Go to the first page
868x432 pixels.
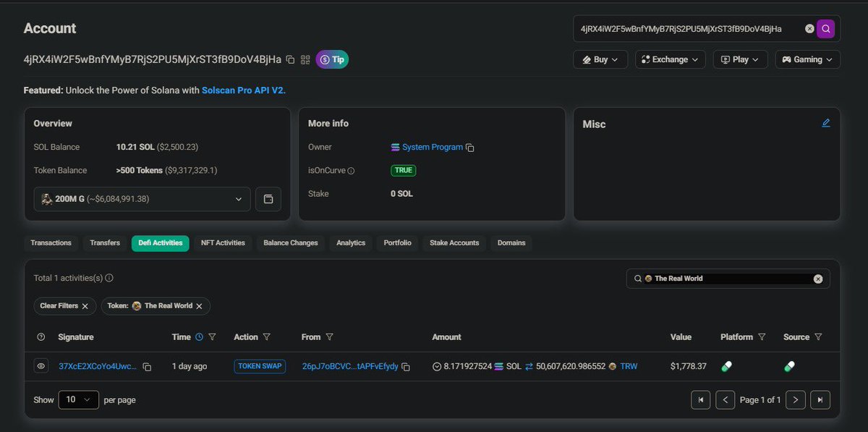pyautogui.click(x=701, y=399)
